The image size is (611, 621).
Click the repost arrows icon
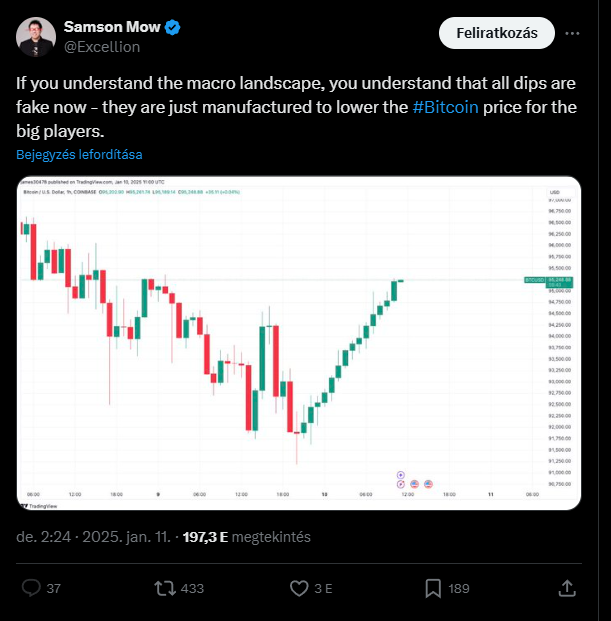pyautogui.click(x=165, y=588)
